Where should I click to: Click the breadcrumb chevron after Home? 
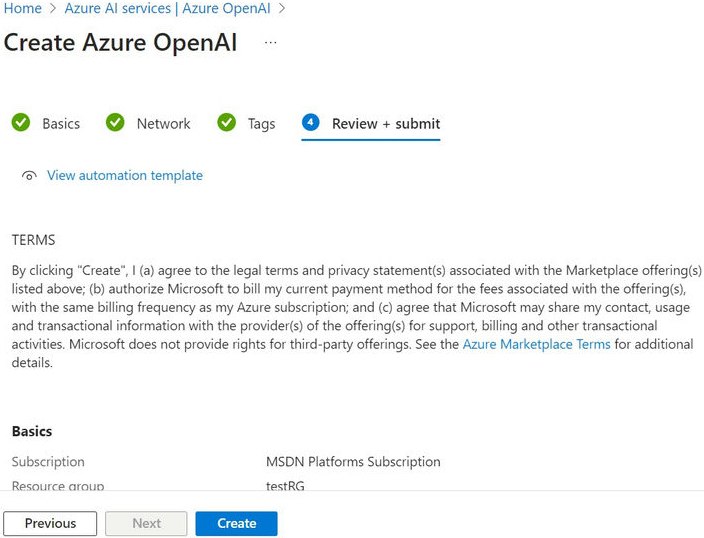coord(54,8)
